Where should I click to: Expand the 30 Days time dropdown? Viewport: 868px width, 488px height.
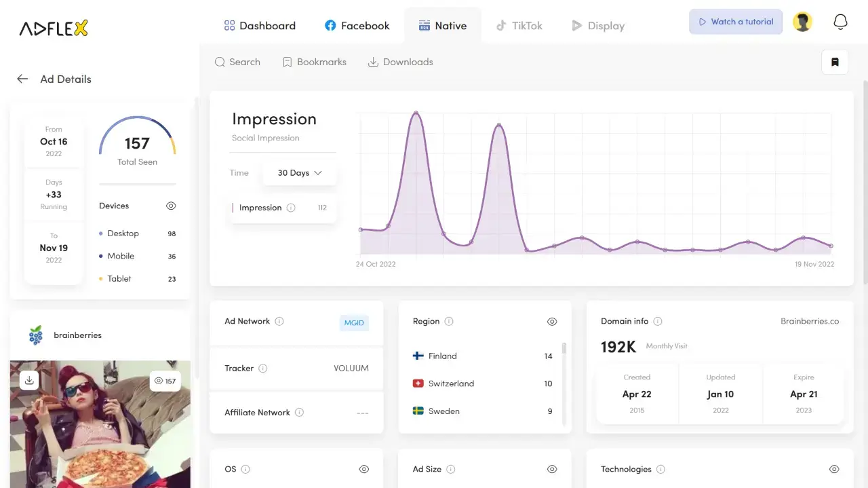299,173
